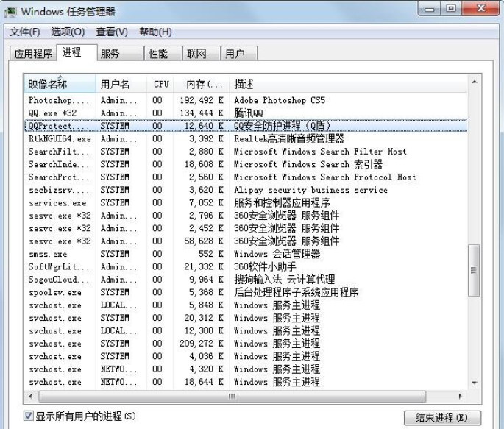Click the 腾讯QQ description

(x=249, y=113)
